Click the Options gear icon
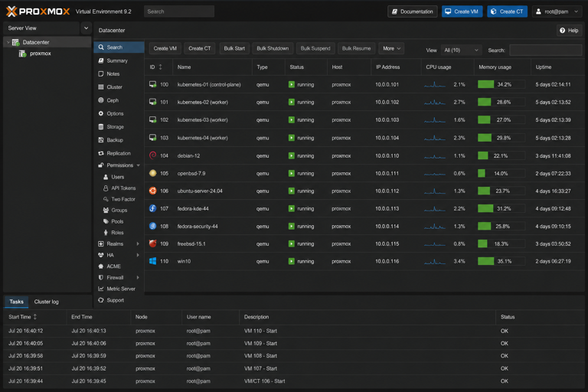The image size is (588, 392). pos(101,113)
